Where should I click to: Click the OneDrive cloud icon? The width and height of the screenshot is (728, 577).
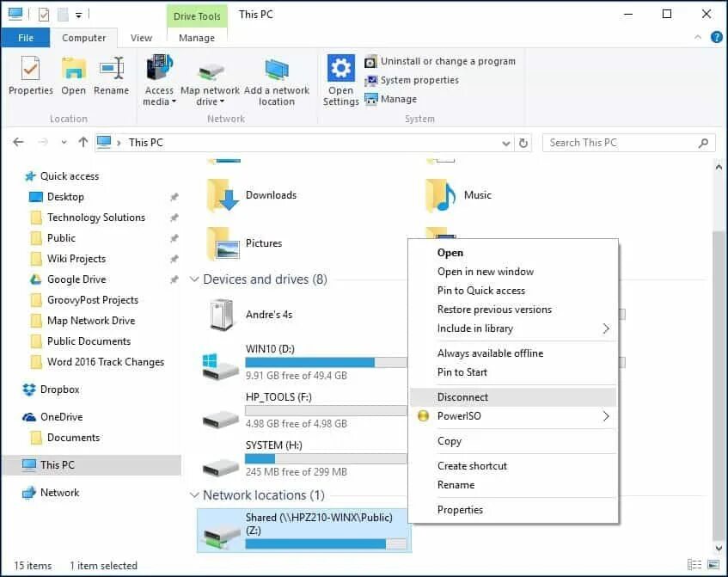click(28, 417)
